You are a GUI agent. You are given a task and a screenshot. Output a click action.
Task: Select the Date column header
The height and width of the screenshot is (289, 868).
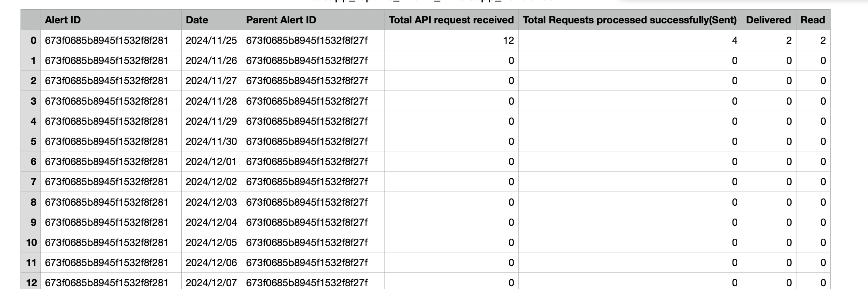pos(197,20)
